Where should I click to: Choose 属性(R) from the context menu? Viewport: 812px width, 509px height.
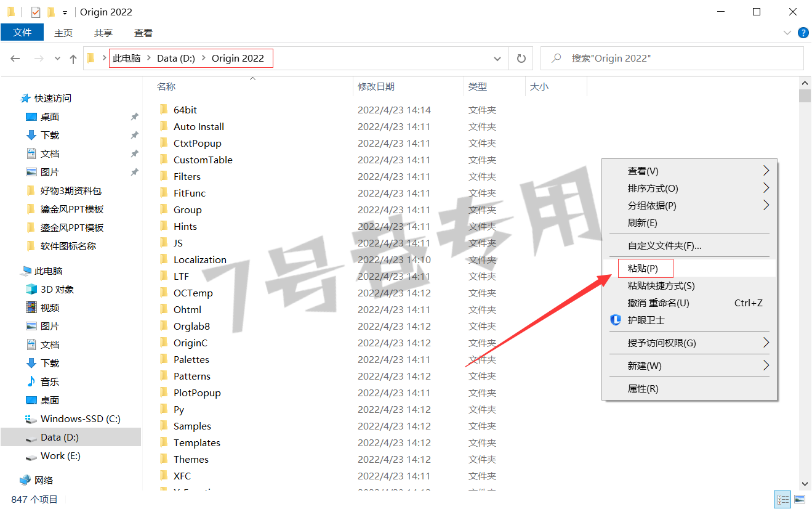(x=689, y=389)
